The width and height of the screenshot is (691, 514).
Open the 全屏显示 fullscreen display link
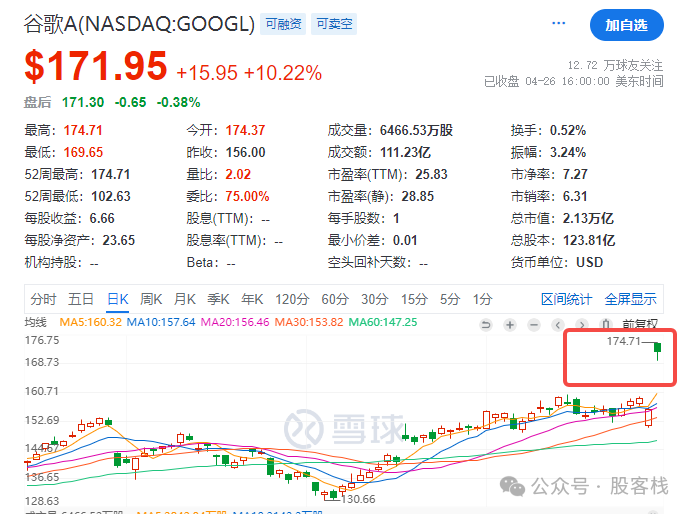point(631,299)
